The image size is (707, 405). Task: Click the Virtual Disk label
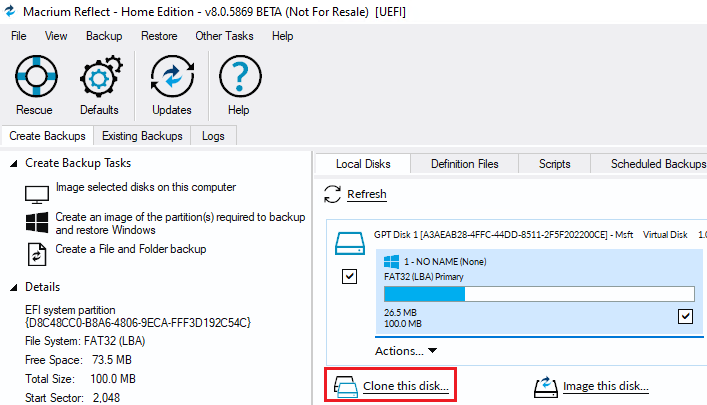[x=665, y=235]
